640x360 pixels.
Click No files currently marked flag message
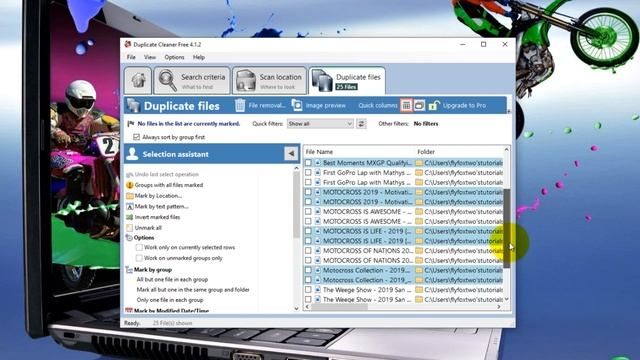click(184, 124)
